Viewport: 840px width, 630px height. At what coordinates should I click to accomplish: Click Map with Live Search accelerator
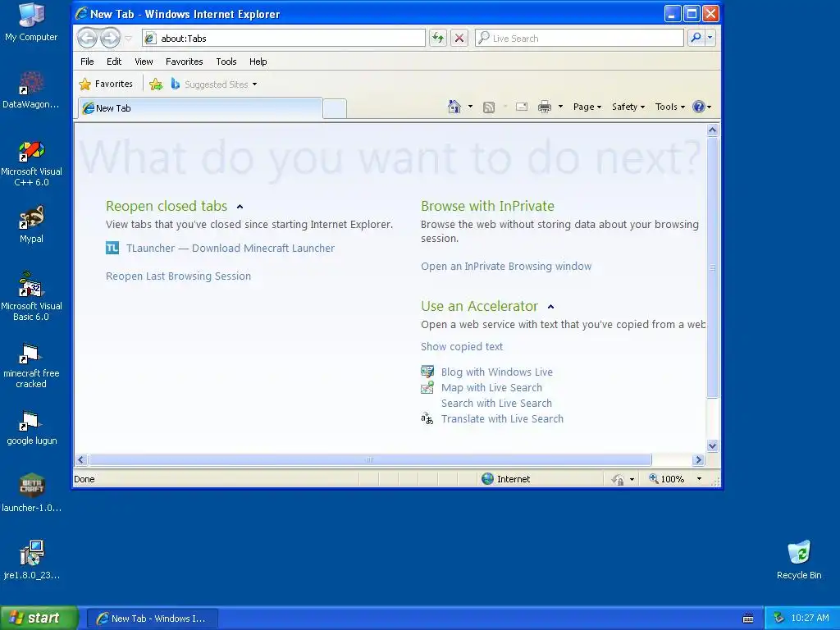click(491, 387)
